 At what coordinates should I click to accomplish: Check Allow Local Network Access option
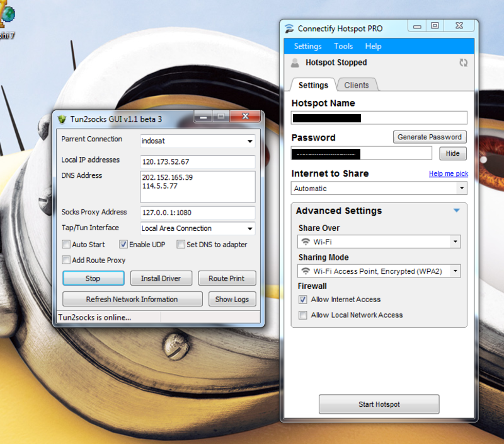(x=303, y=315)
